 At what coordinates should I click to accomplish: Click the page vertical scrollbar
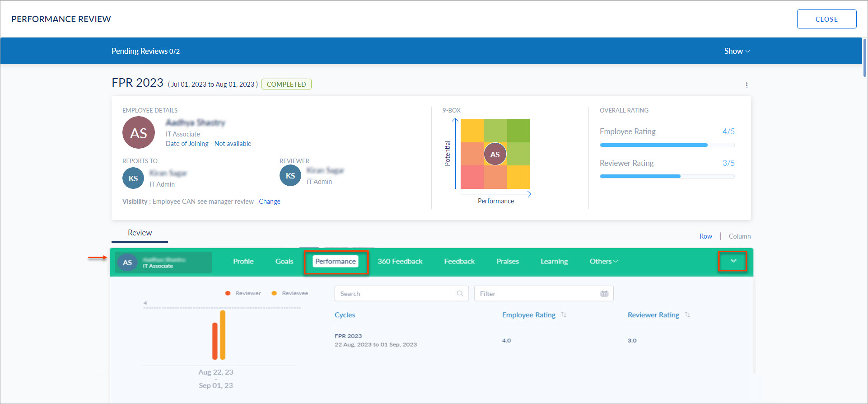865,58
